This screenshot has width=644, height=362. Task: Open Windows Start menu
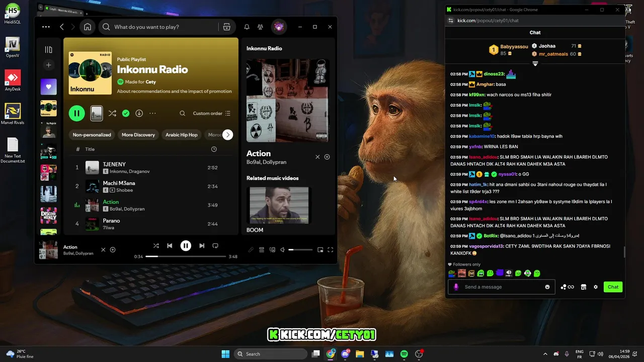(225, 354)
